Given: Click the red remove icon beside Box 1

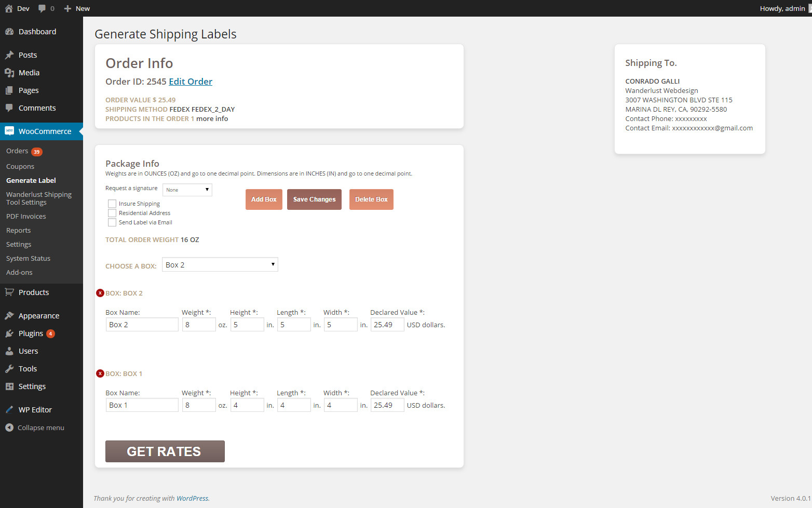Looking at the screenshot, I should point(100,373).
